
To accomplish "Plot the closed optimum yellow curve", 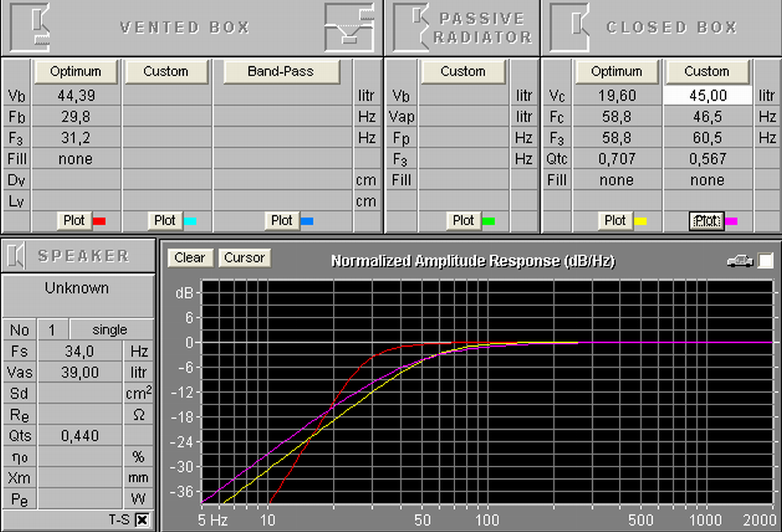I will [615, 221].
